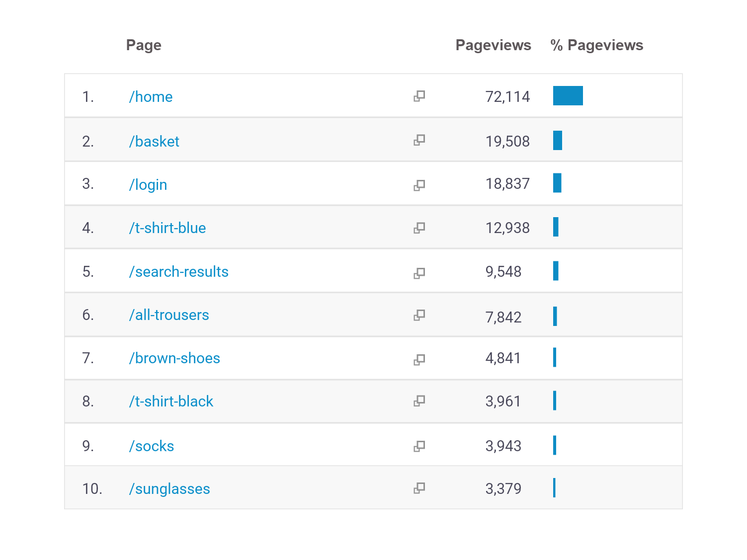Open the /home page link
747x560 pixels.
click(151, 97)
